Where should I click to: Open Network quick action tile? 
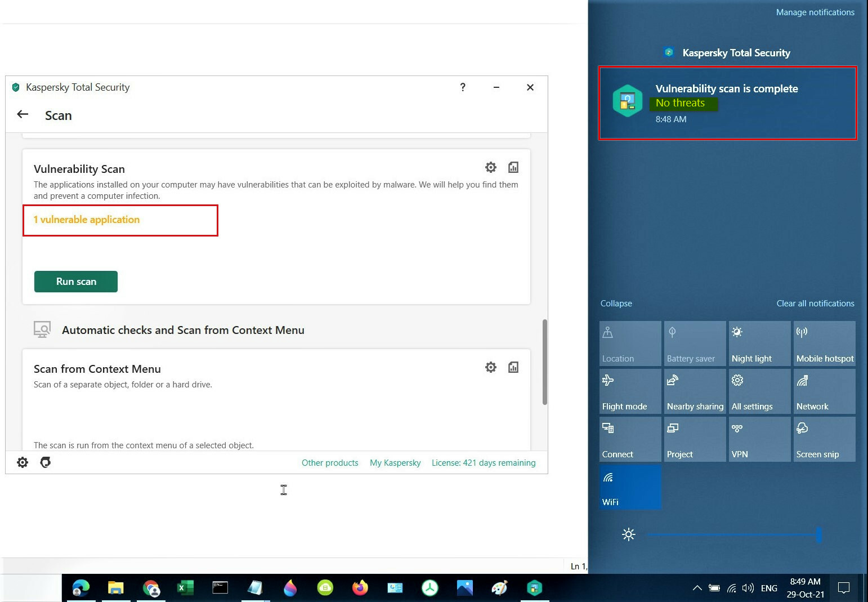coord(825,391)
